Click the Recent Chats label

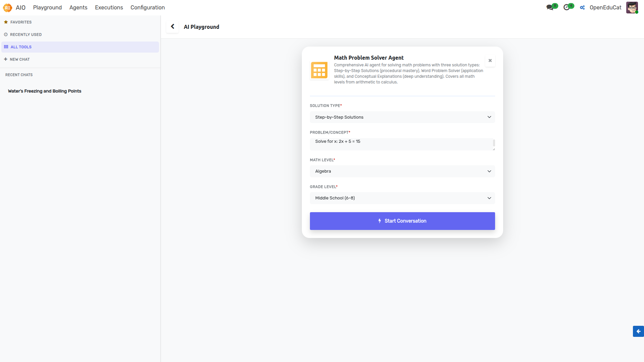coord(19,75)
